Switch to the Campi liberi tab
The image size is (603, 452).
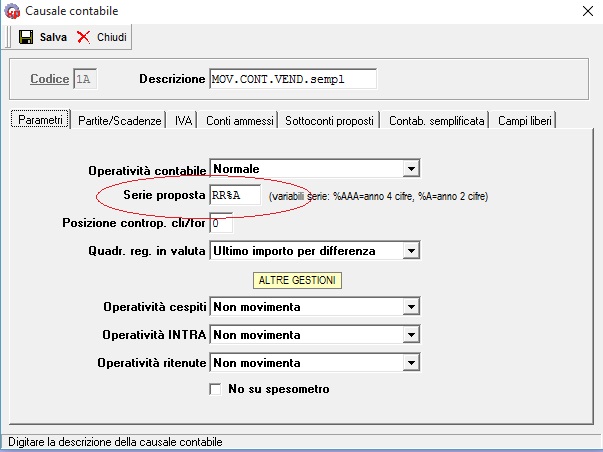(525, 120)
